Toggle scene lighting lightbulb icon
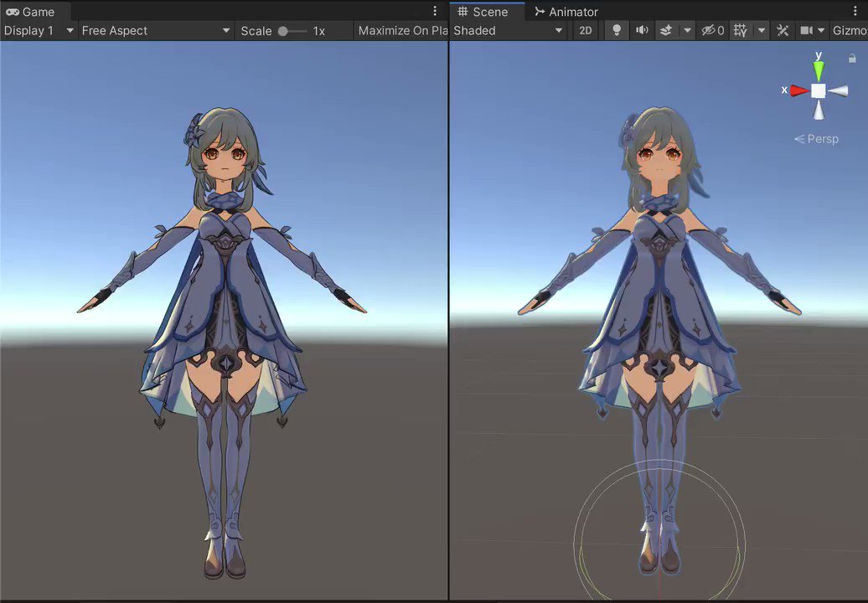 (617, 31)
